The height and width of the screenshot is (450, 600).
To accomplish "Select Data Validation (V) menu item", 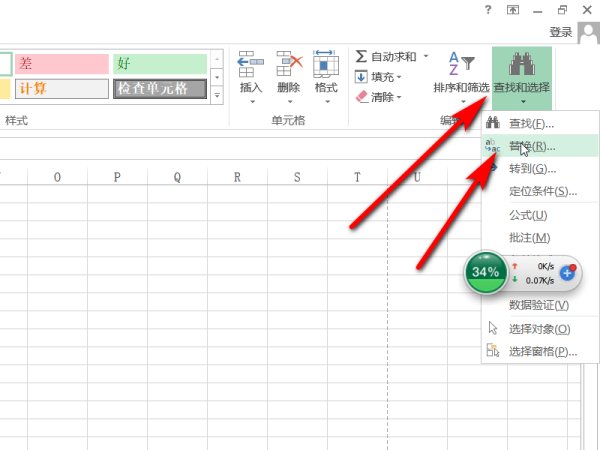I will pos(540,305).
